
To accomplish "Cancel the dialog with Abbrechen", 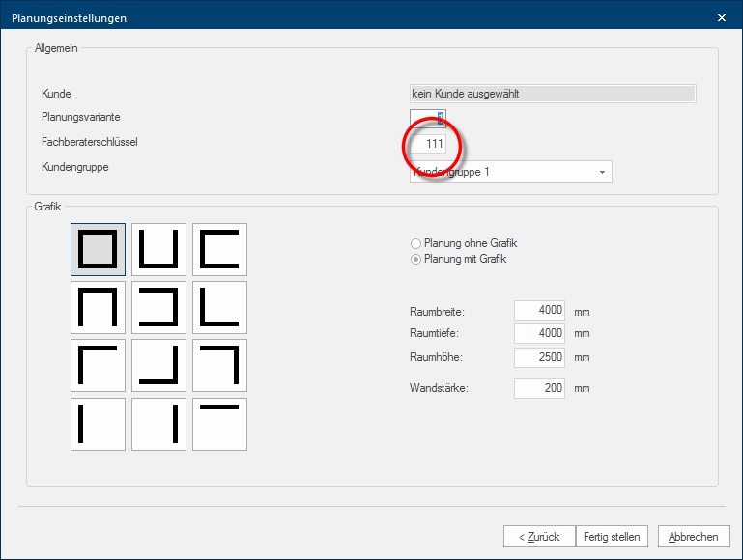I will (694, 537).
